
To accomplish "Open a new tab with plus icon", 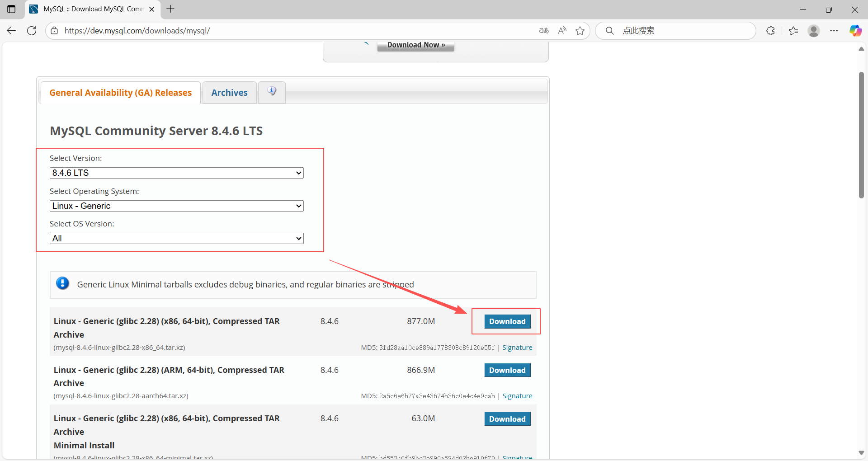I will [x=170, y=9].
